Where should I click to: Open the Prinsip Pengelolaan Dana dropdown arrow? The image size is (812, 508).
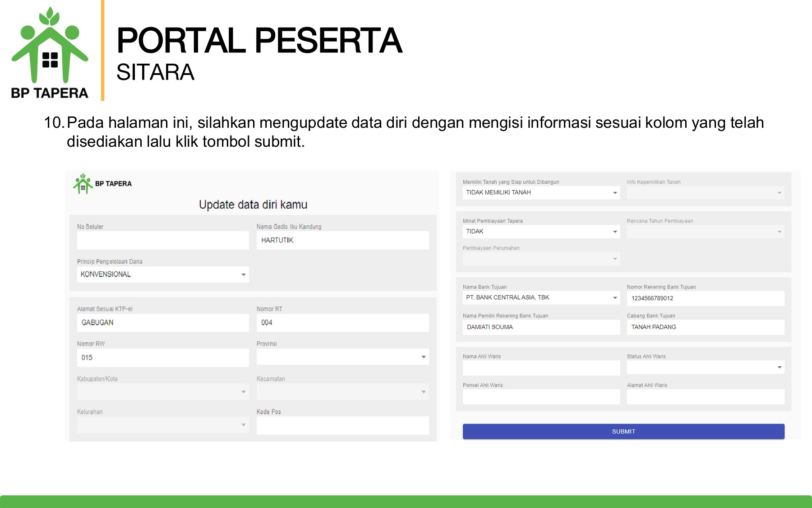(243, 275)
